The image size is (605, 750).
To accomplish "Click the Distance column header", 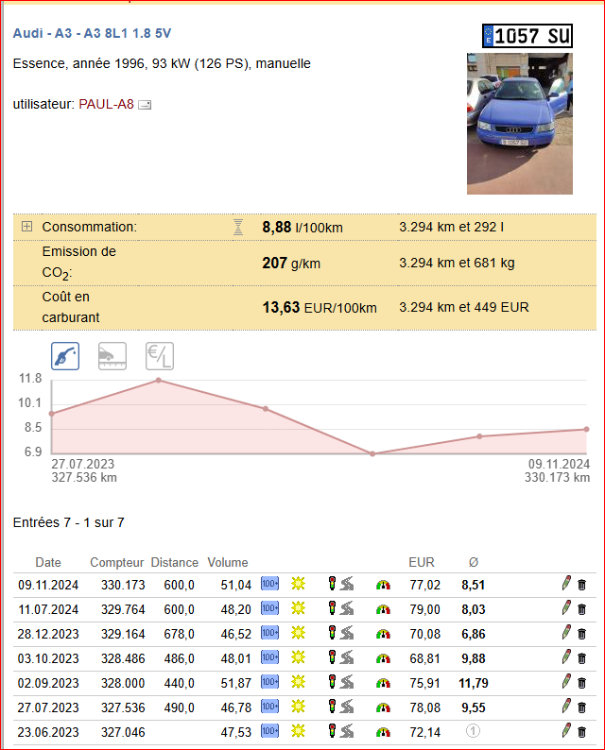I will click(x=175, y=562).
